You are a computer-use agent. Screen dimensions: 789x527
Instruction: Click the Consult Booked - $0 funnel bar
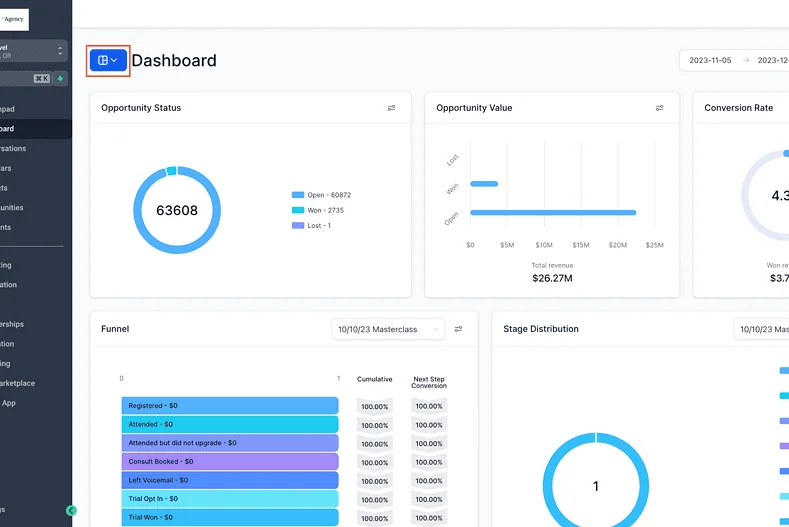(229, 461)
